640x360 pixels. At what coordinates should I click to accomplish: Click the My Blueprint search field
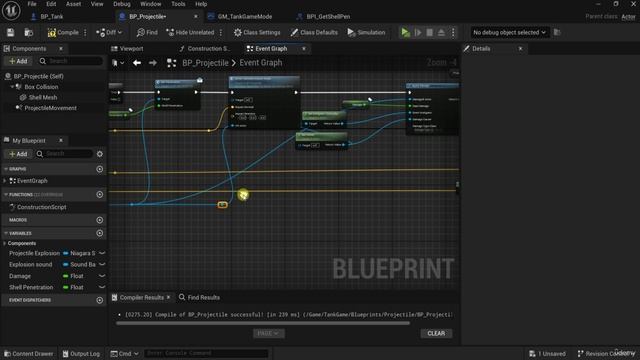pyautogui.click(x=64, y=154)
